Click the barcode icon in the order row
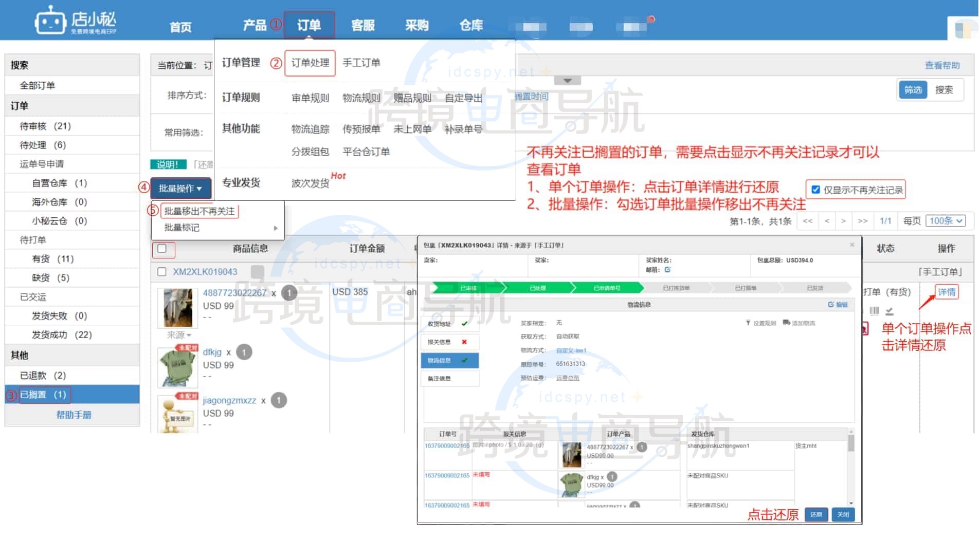Image resolution: width=980 pixels, height=540 pixels. [874, 311]
